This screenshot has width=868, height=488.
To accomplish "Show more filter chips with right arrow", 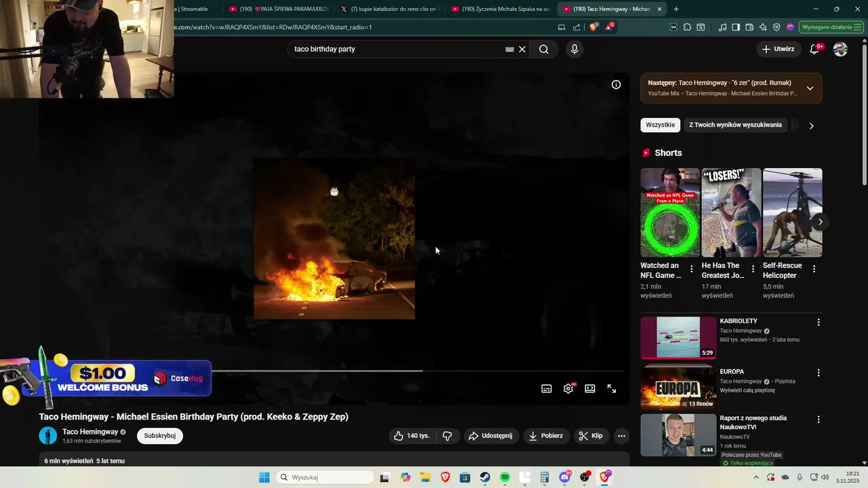I will 811,125.
